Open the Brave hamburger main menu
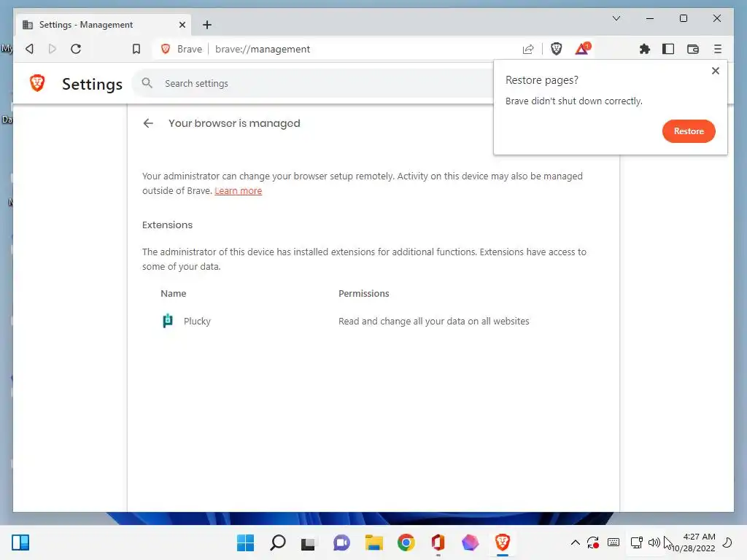This screenshot has height=560, width=747. click(718, 49)
